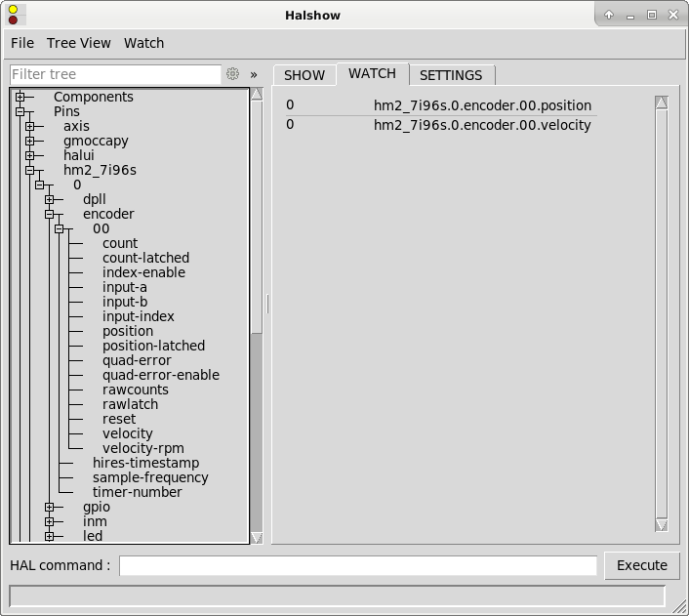Expand the gpio node
This screenshot has width=689, height=616.
(49, 507)
